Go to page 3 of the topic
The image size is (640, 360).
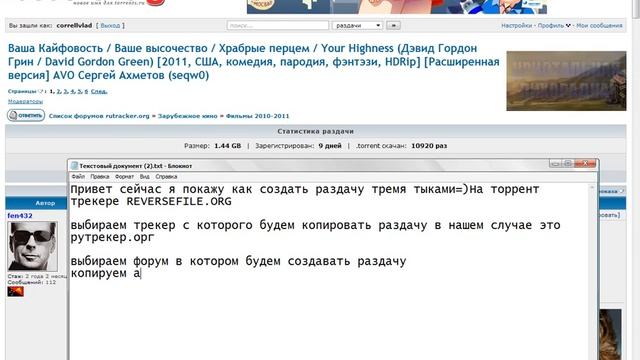tap(65, 91)
